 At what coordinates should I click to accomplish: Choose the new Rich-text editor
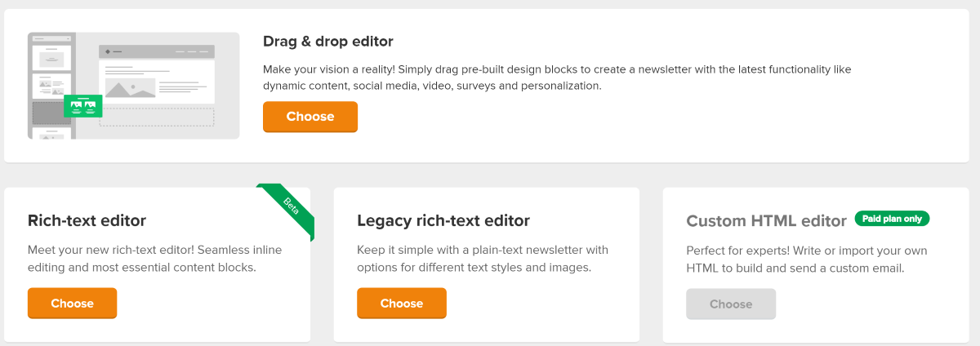pyautogui.click(x=73, y=303)
